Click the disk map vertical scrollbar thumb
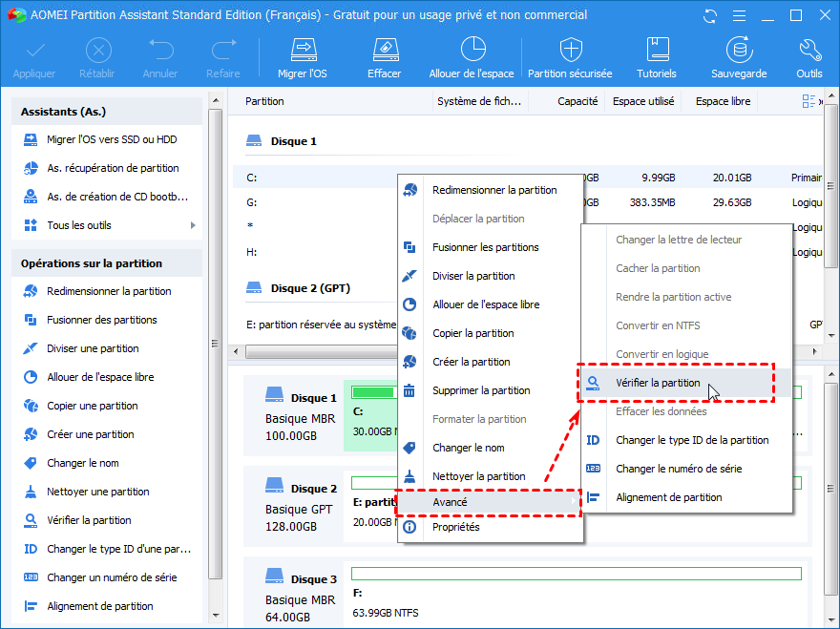This screenshot has height=629, width=840. [x=830, y=489]
